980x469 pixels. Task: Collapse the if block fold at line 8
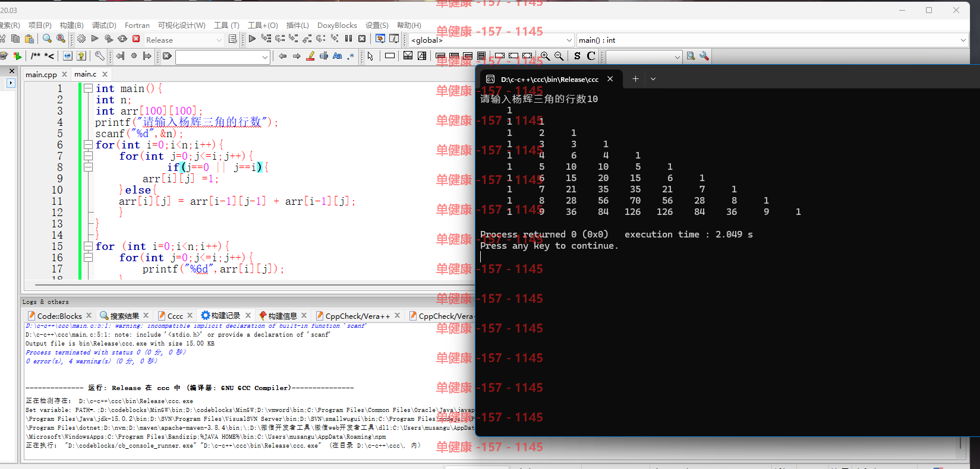point(88,167)
